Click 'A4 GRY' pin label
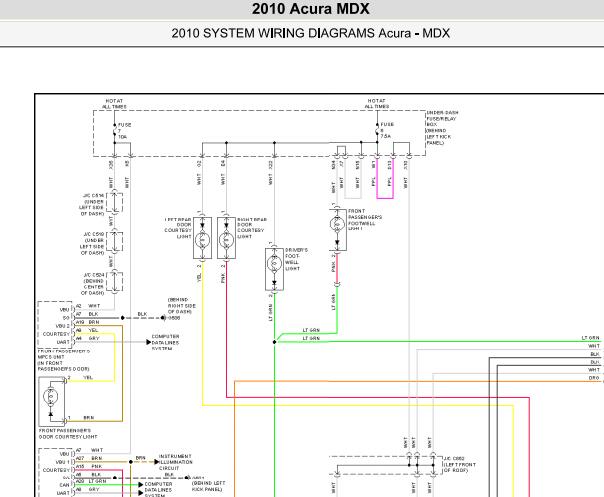 [x=87, y=338]
